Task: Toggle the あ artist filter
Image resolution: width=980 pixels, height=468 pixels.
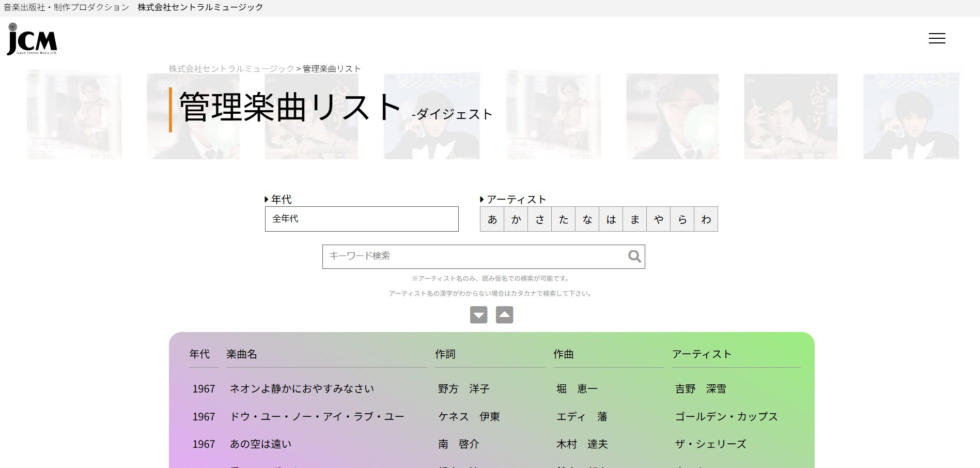Action: pos(492,219)
